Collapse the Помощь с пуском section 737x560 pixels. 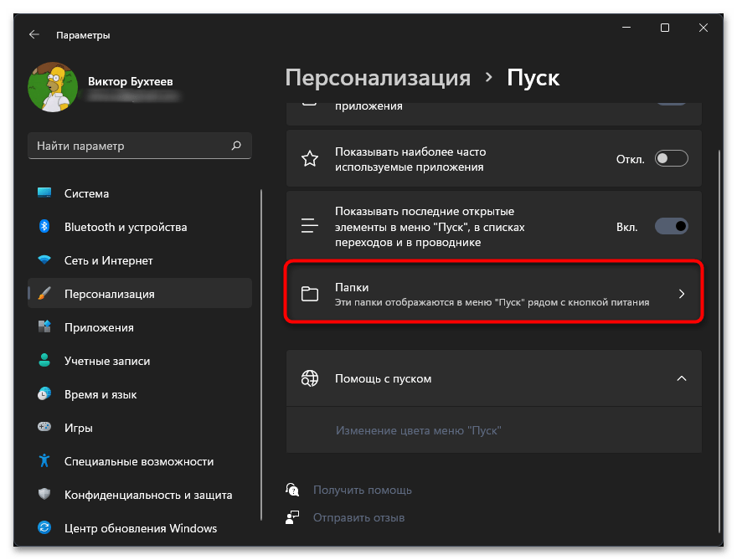(682, 378)
